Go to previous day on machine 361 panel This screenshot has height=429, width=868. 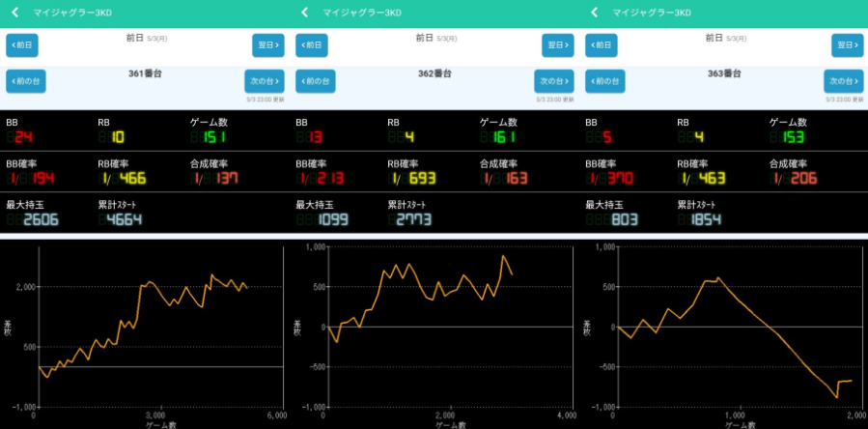coord(23,45)
